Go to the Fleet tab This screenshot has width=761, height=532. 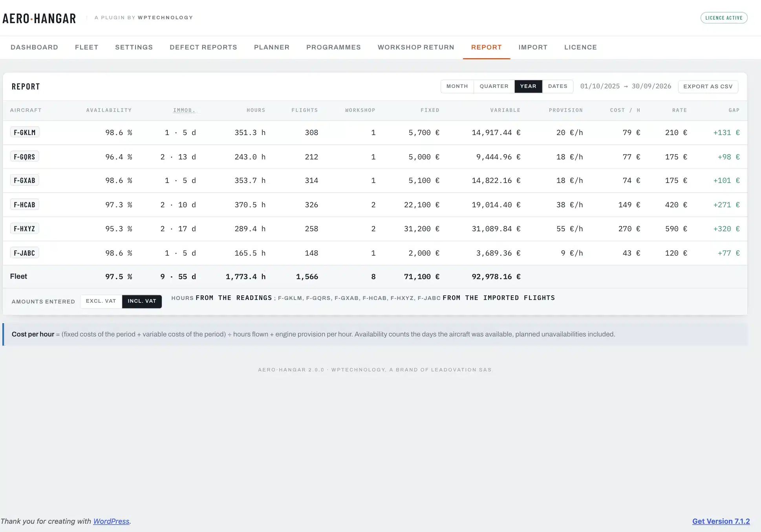86,47
